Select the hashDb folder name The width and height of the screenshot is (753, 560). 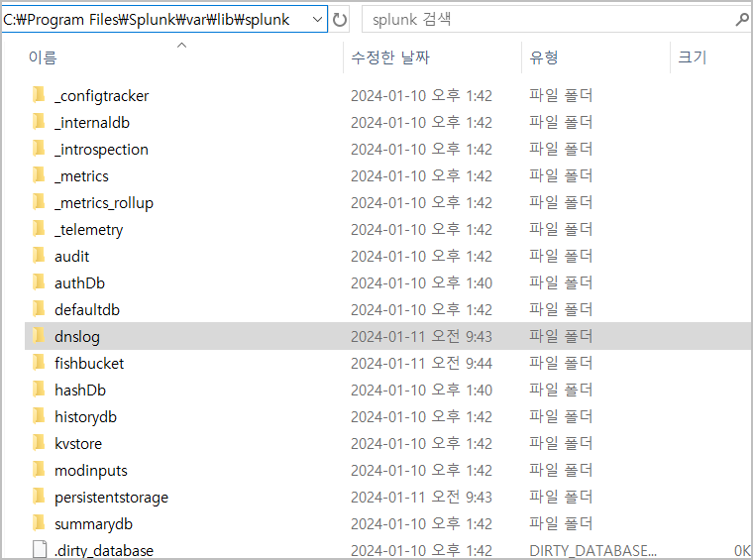pyautogui.click(x=80, y=391)
